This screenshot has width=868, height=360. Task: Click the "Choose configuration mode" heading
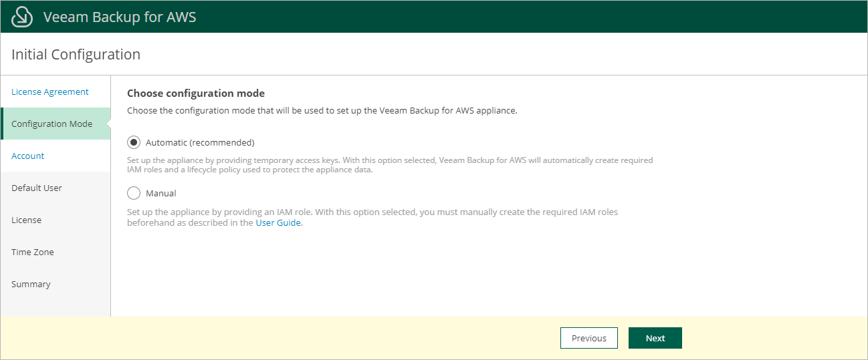tap(196, 94)
